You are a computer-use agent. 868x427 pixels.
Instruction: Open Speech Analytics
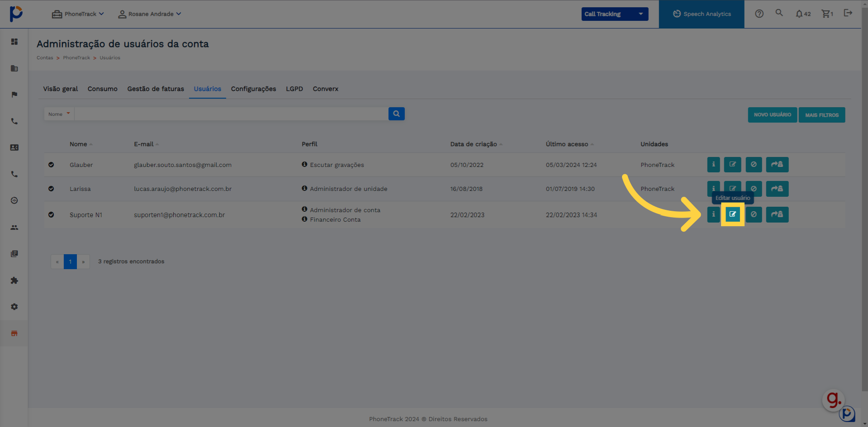702,14
